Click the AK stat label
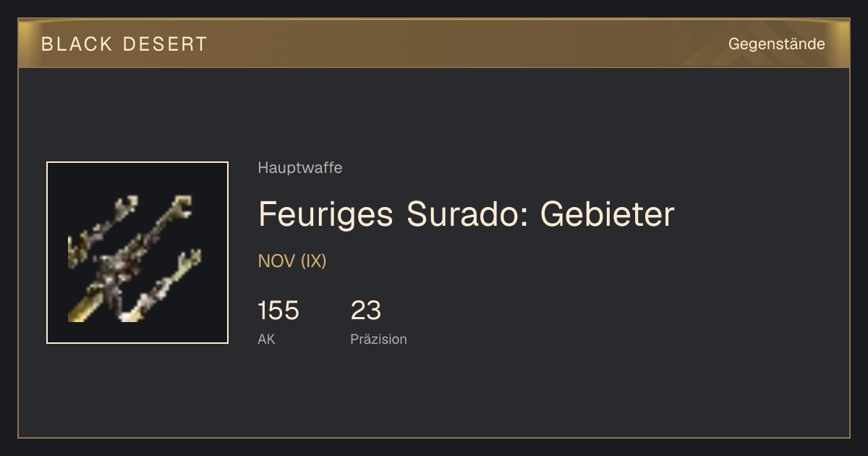Viewport: 868px width, 456px height. [x=266, y=339]
